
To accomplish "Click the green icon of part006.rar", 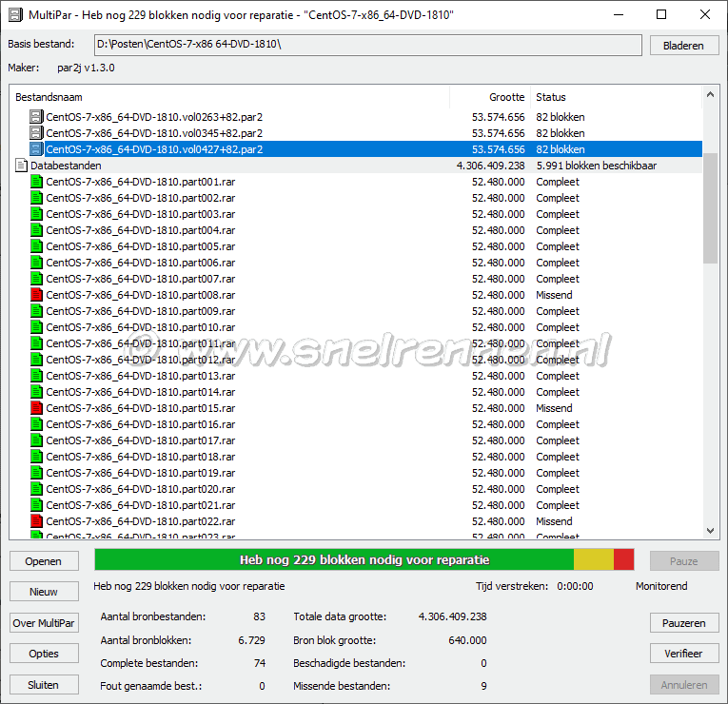I will tap(36, 263).
